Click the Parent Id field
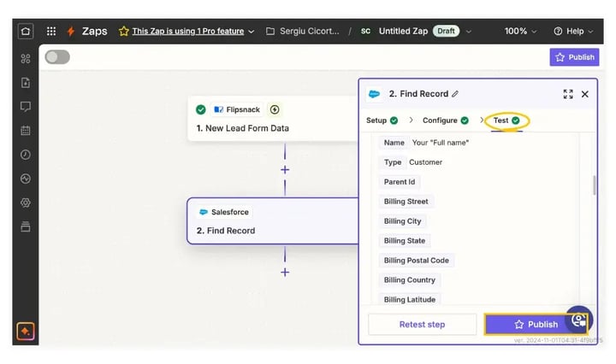 point(400,182)
